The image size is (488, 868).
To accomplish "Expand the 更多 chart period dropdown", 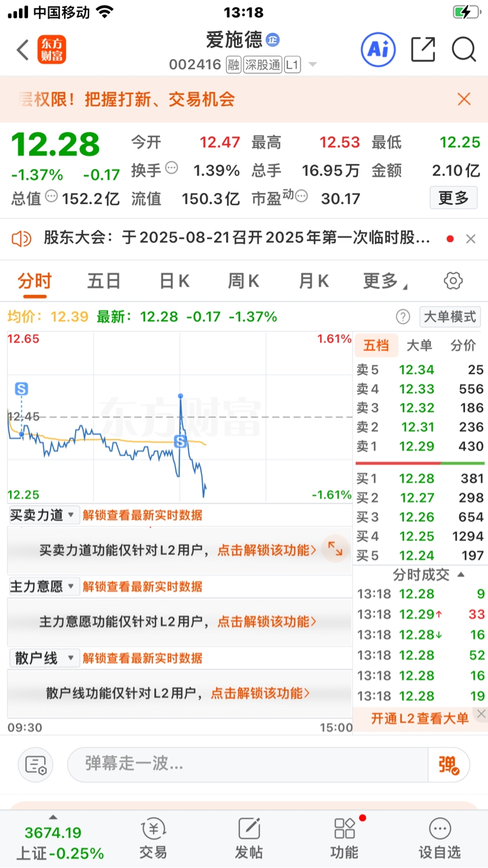I will tap(385, 281).
